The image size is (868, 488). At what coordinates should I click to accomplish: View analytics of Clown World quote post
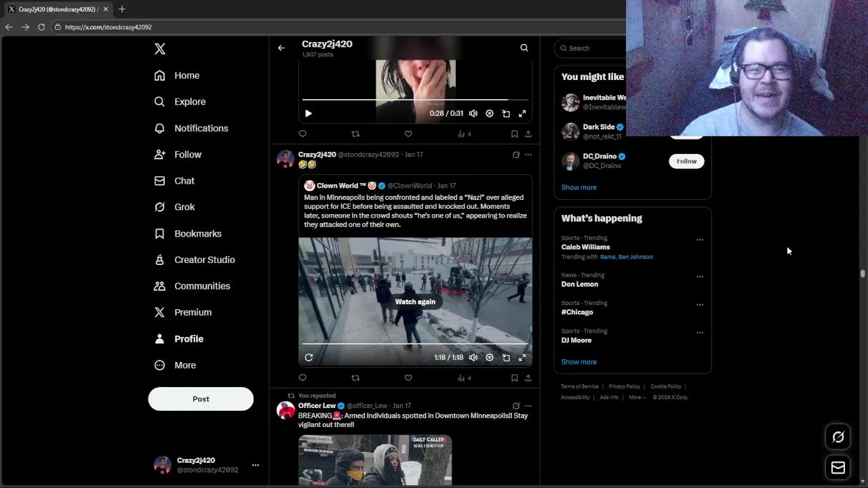coord(464,378)
